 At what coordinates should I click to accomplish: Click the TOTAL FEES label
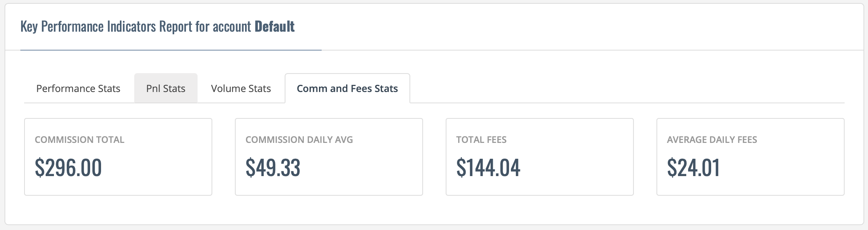482,140
